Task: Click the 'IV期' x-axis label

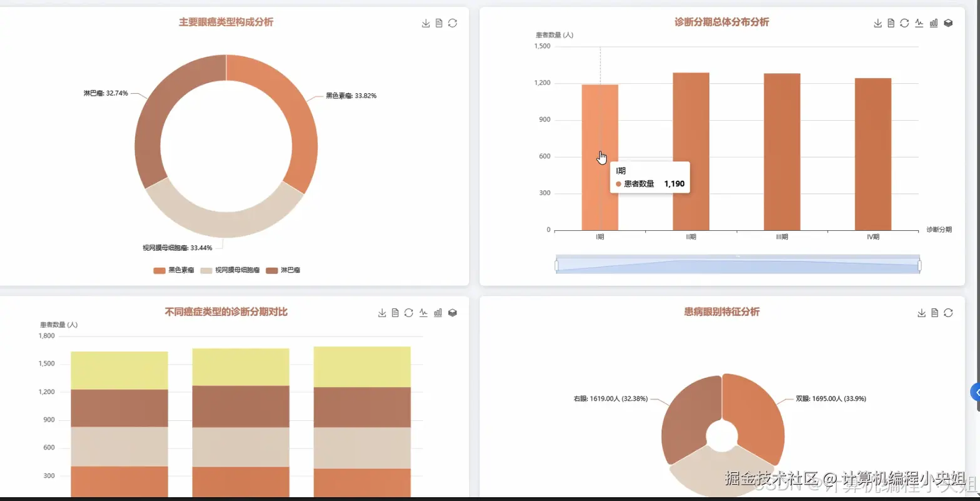Action: tap(873, 237)
